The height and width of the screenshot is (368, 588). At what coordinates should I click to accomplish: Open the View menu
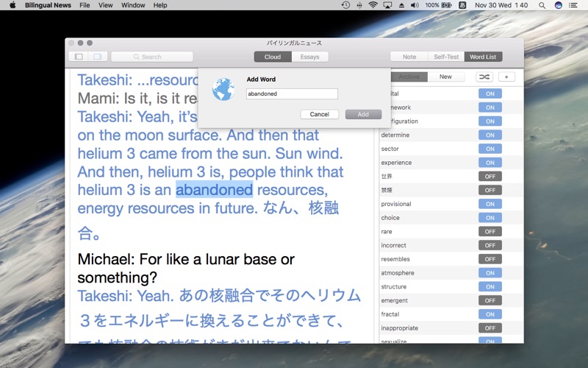tap(106, 5)
